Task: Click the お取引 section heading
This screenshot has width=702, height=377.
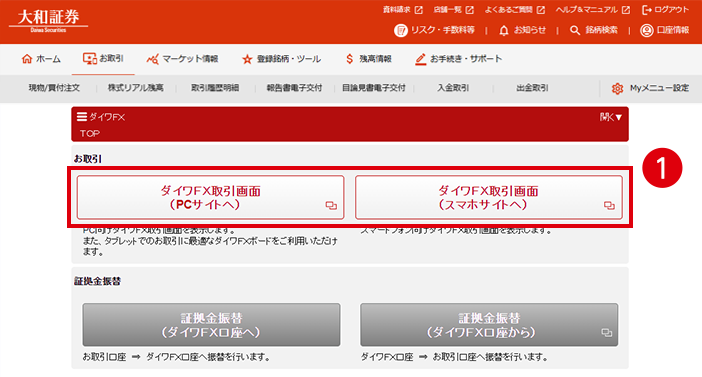Action: click(x=88, y=159)
